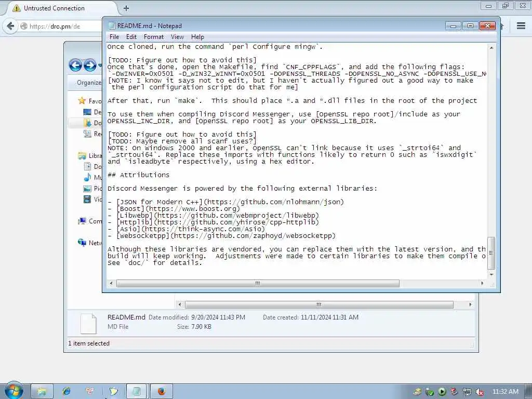Open the Windows Start button
Screen dimensions: 532x399
(14, 390)
